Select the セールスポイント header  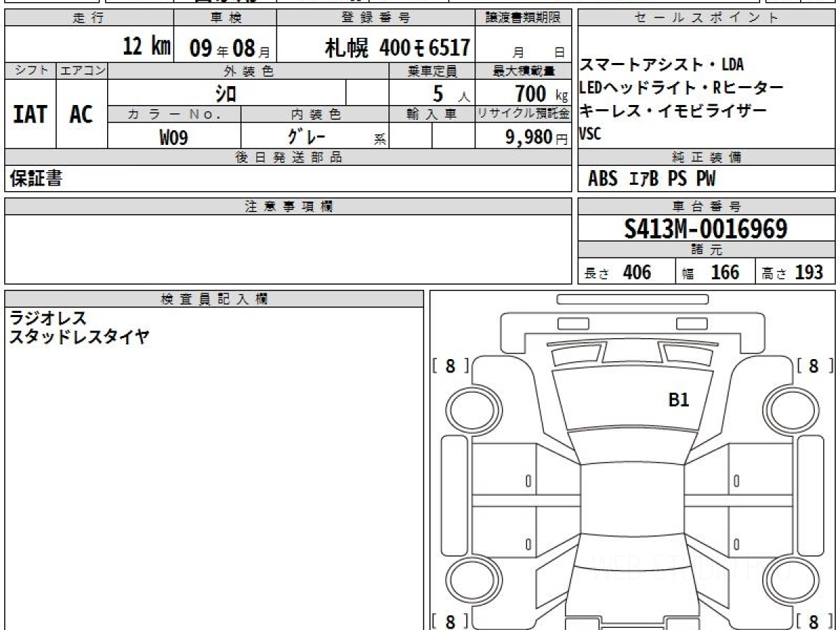706,19
